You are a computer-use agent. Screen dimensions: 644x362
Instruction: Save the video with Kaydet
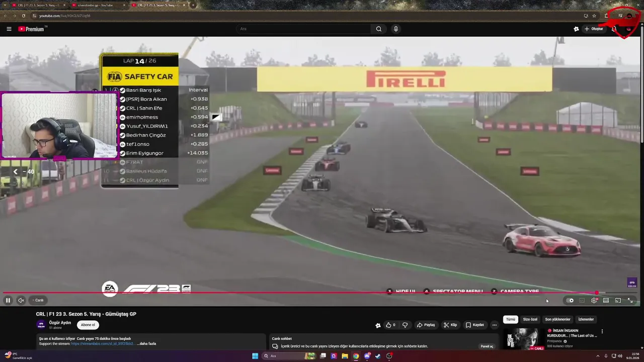[475, 325]
